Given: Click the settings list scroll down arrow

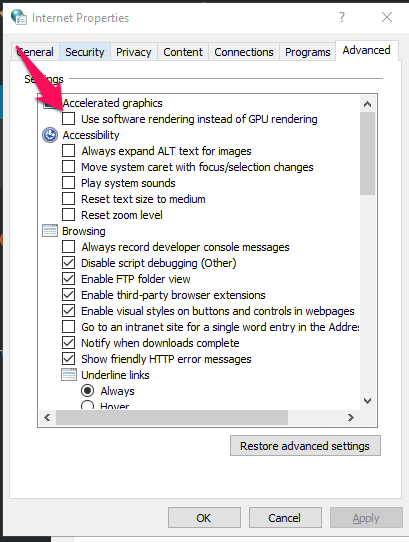Looking at the screenshot, I should coord(368,401).
